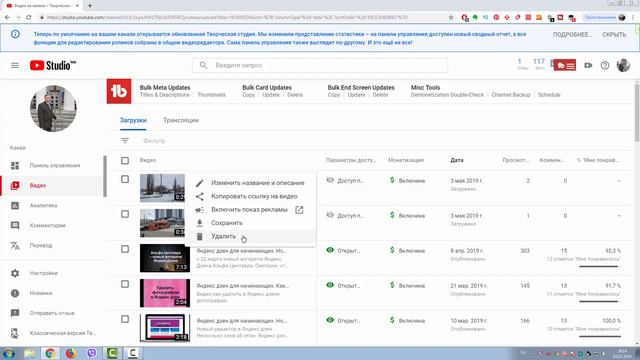Choose Копировать ссылку на видео
This screenshot has width=640, height=360.
[x=250, y=196]
